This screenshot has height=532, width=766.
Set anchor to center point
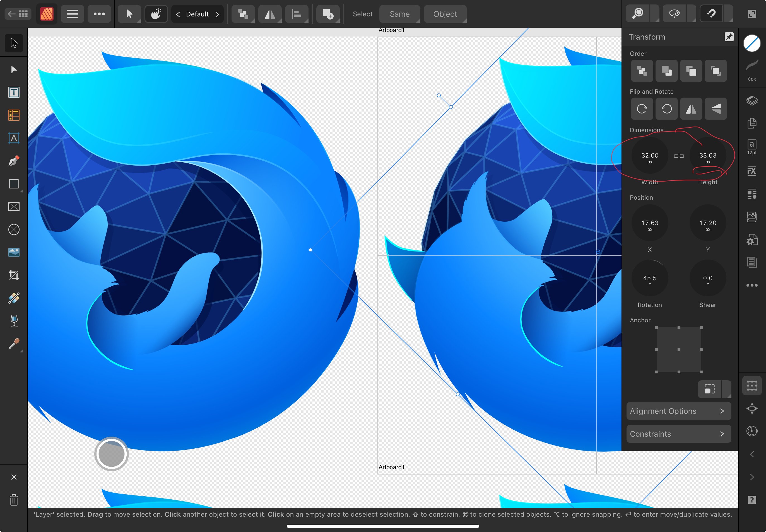coord(679,350)
